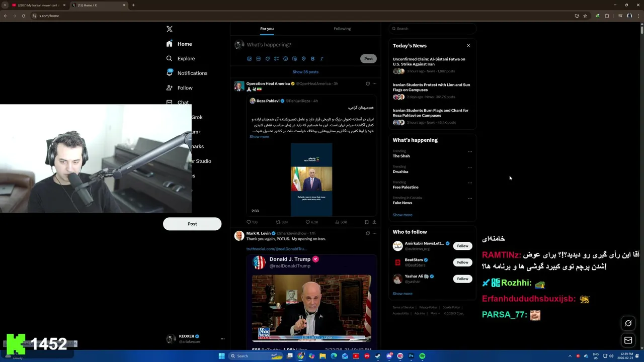
Task: Add a GIF to the new post
Action: click(258, 59)
